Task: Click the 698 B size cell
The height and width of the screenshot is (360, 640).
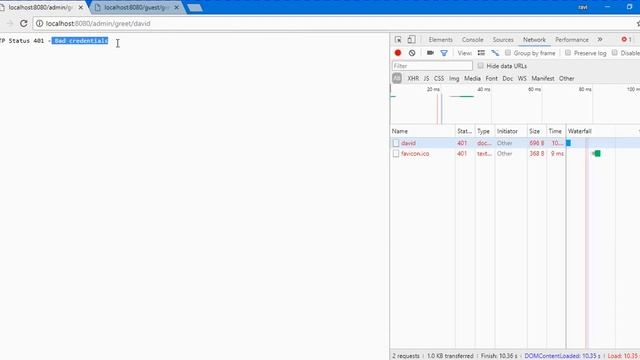Action: tap(537, 143)
